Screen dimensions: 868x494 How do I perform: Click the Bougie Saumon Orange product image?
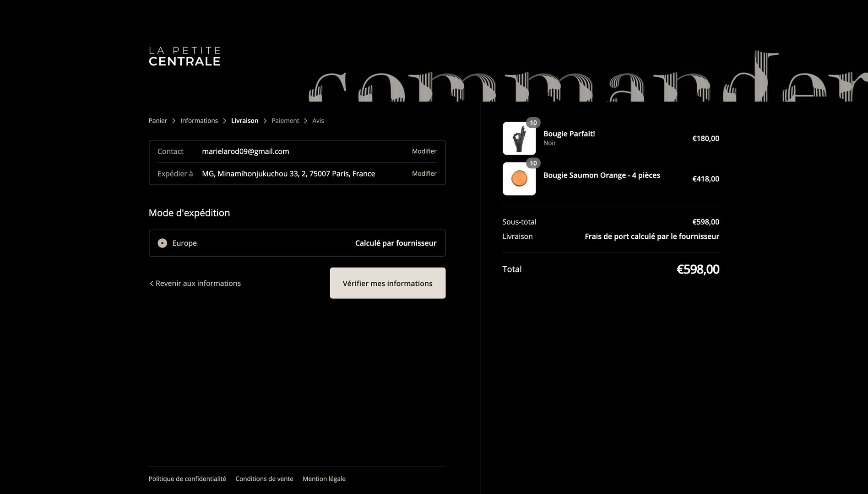[519, 179]
